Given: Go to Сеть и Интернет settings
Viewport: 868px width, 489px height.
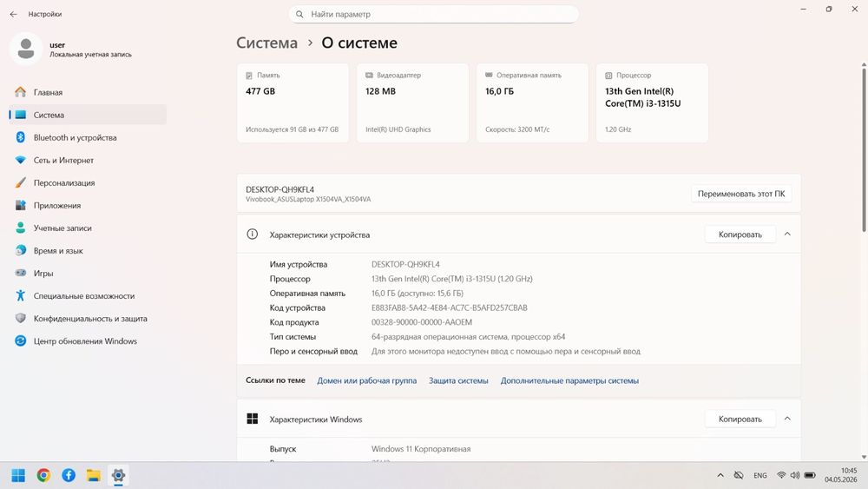Looking at the screenshot, I should tap(88, 160).
